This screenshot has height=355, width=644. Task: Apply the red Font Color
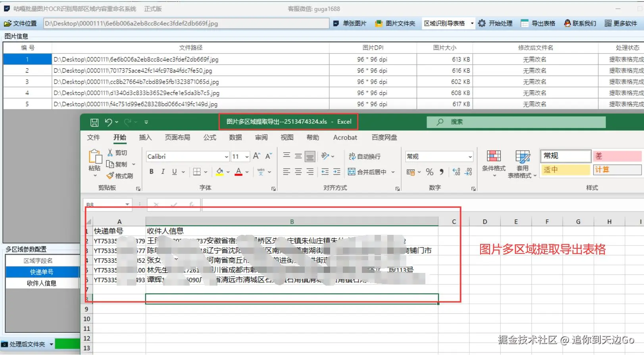tap(238, 172)
